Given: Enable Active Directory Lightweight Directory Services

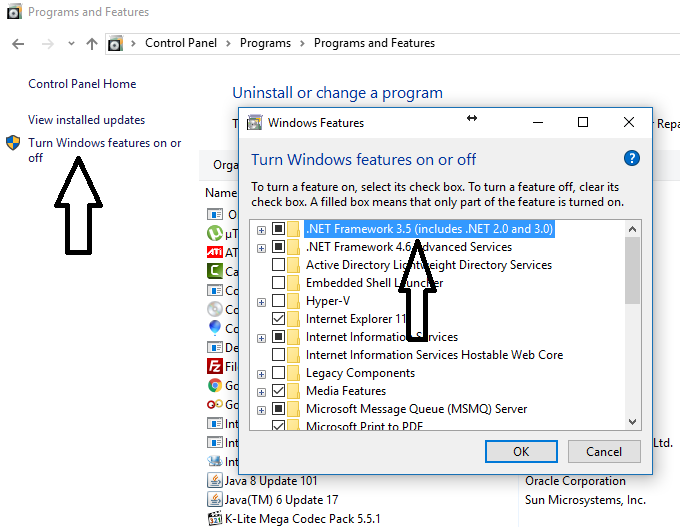Looking at the screenshot, I should pyautogui.click(x=278, y=265).
